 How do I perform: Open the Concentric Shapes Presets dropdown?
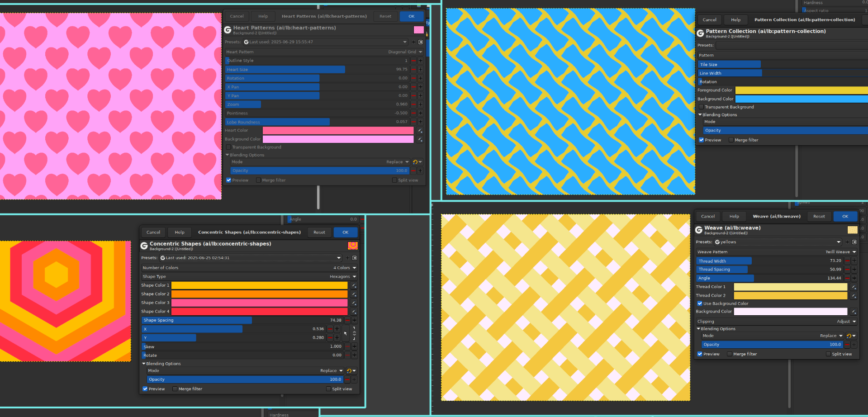click(251, 258)
